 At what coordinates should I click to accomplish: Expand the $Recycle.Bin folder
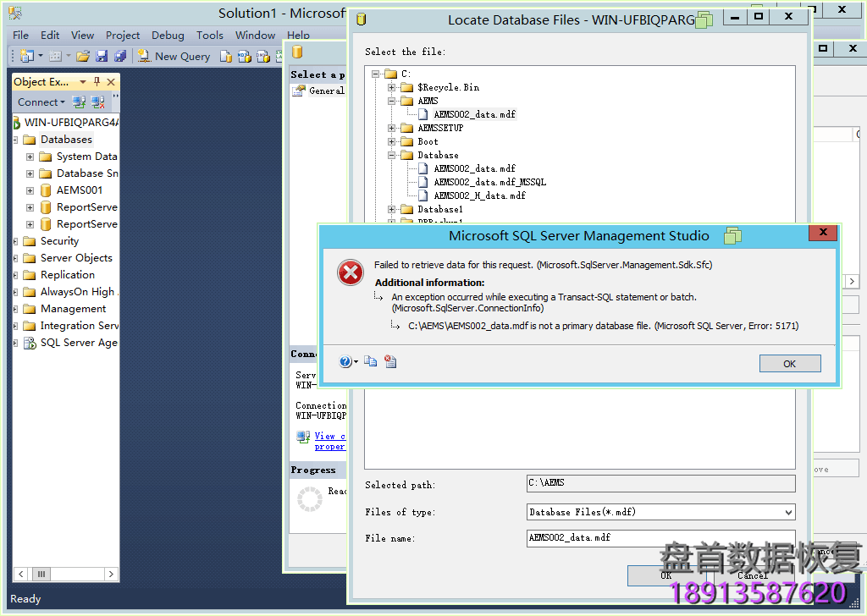coord(391,87)
